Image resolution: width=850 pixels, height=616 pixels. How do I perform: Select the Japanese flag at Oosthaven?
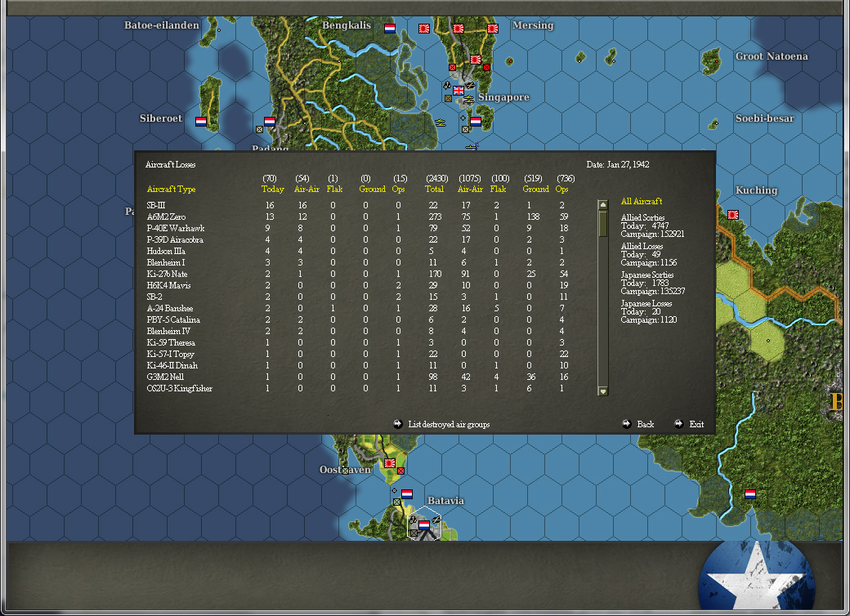pos(390,463)
